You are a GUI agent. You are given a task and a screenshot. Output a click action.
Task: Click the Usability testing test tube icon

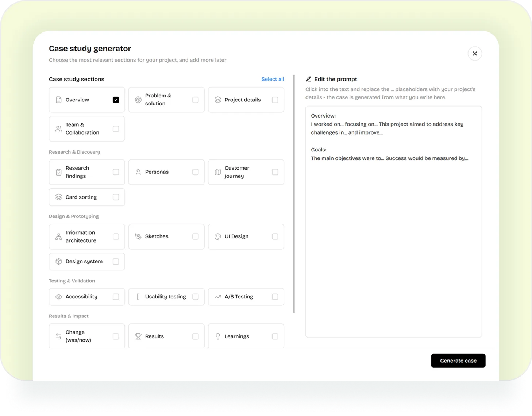coord(138,297)
